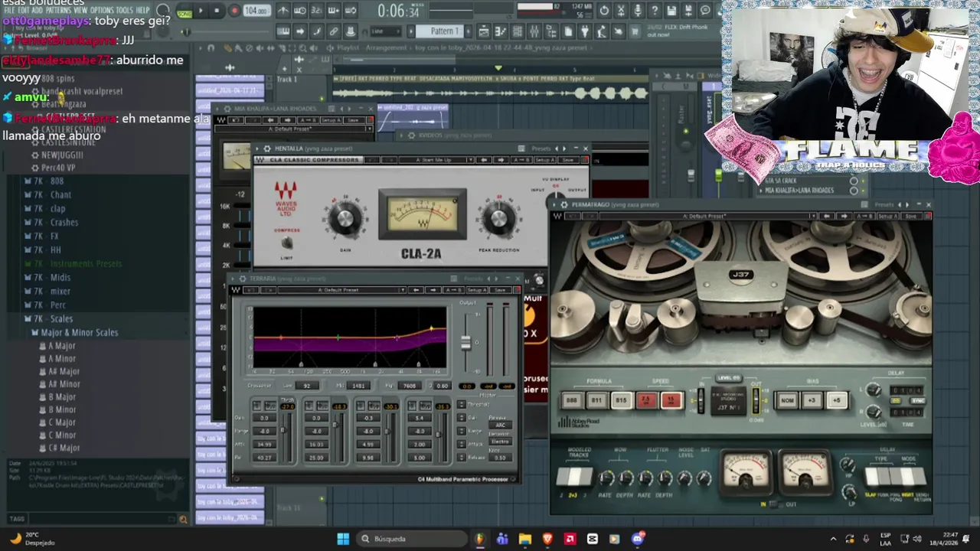
Task: Click the save project disk icon
Action: [x=671, y=10]
